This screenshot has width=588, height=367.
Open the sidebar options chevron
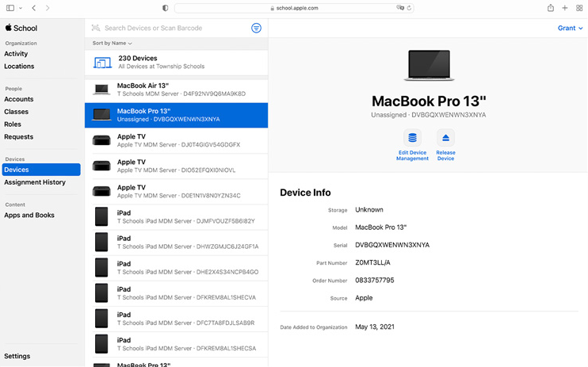pos(21,8)
